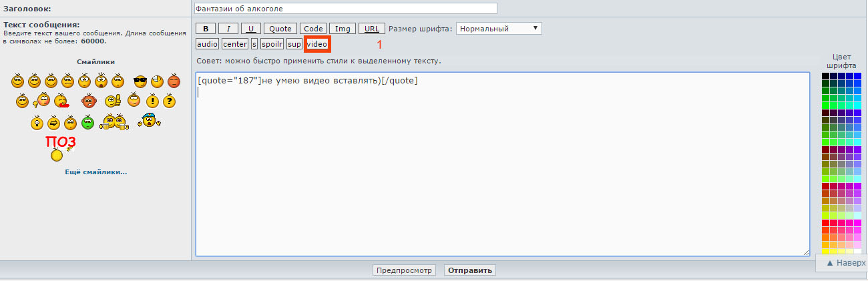Insert a spoiler tag with spoilr button

pos(272,44)
